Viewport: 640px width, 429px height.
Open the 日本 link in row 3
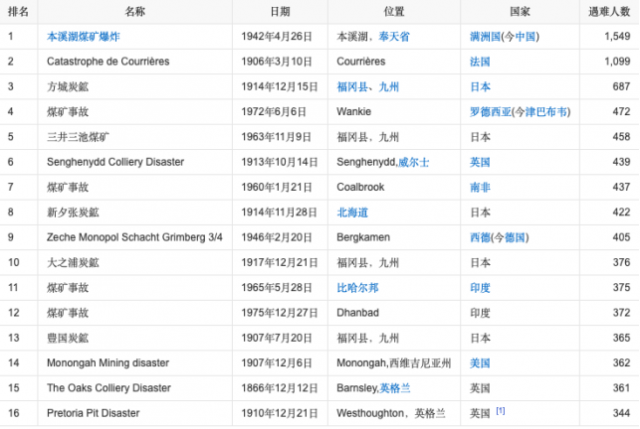click(480, 87)
